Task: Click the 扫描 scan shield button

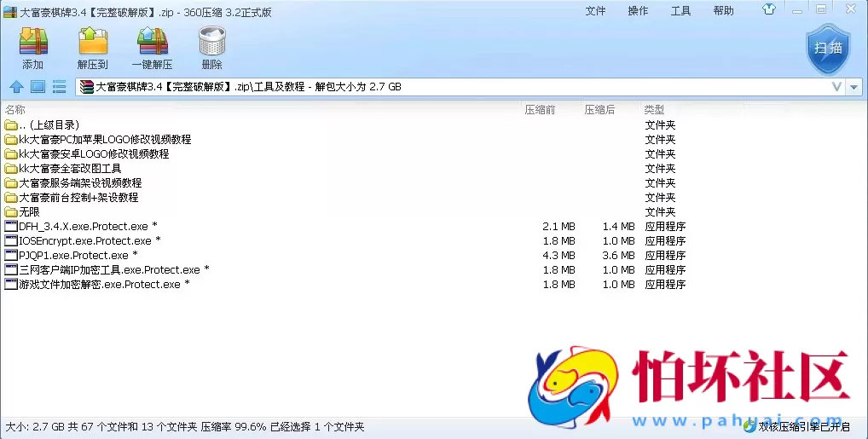Action: (828, 49)
